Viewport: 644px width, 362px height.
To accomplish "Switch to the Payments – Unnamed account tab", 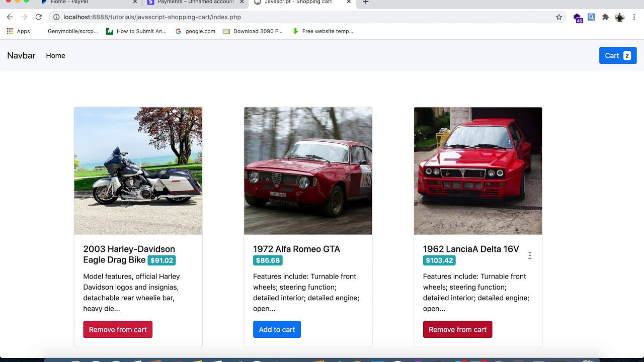I will click(x=195, y=3).
